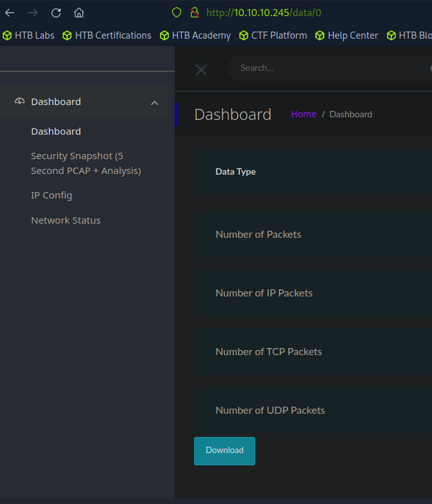
Task: Click the shield tracking protection icon
Action: click(177, 12)
